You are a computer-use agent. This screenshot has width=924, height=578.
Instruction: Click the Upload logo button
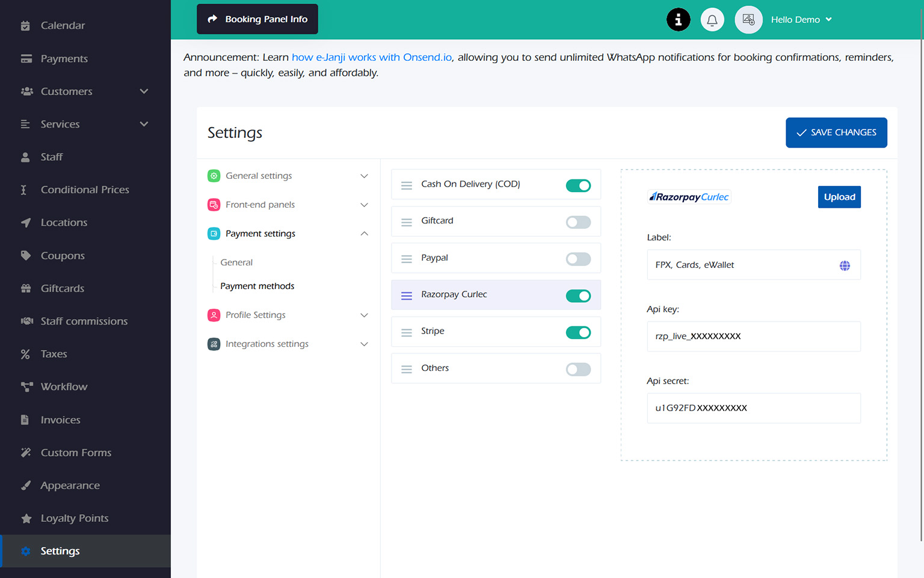click(839, 197)
